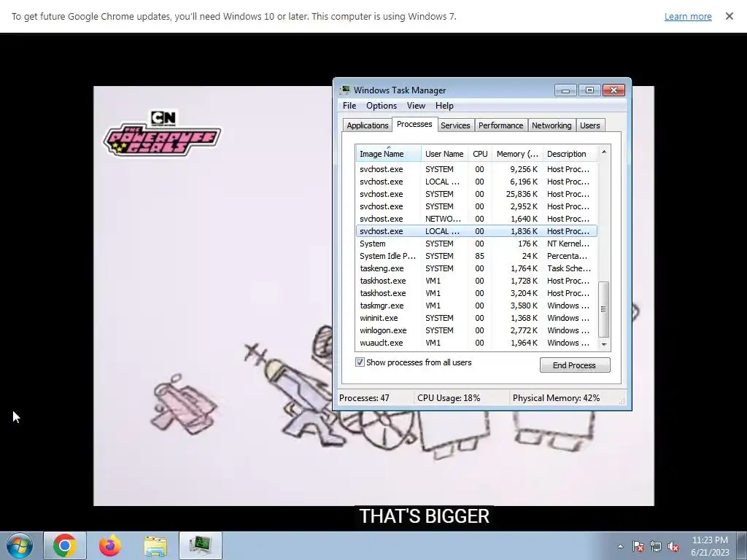
Task: Select the Processes tab
Action: tap(414, 124)
